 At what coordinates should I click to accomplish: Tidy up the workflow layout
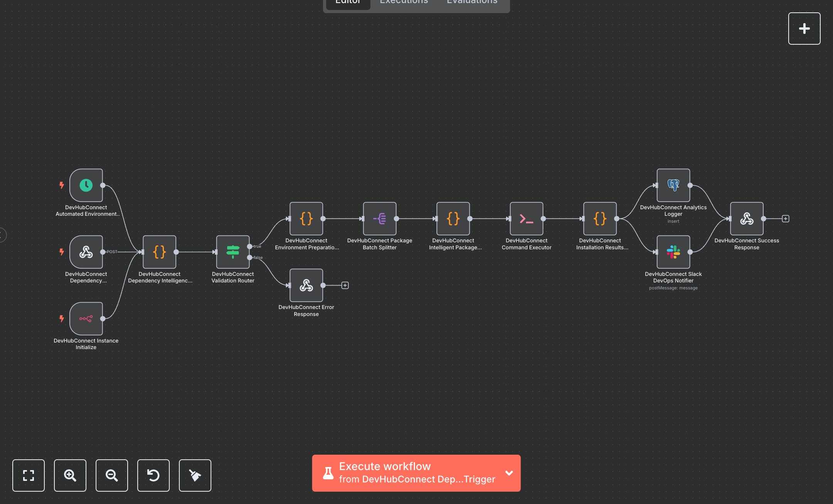(195, 475)
